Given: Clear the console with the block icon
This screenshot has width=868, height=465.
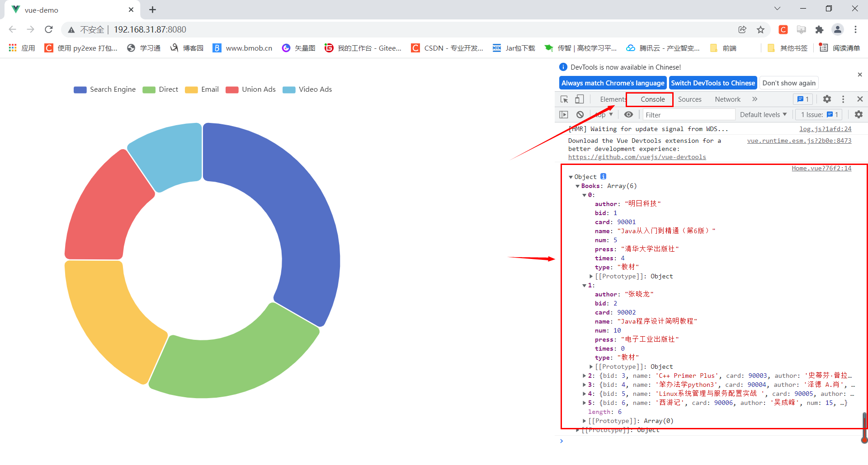Looking at the screenshot, I should click(x=580, y=115).
